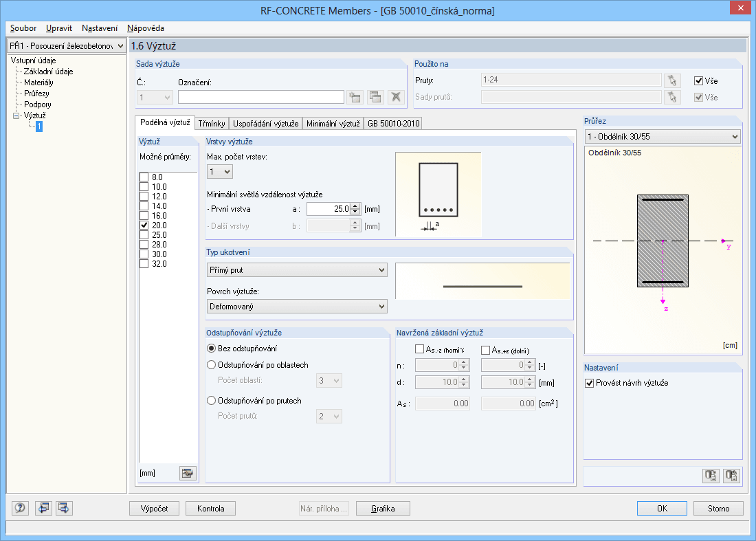Click the OK button
The width and height of the screenshot is (756, 541).
point(662,508)
